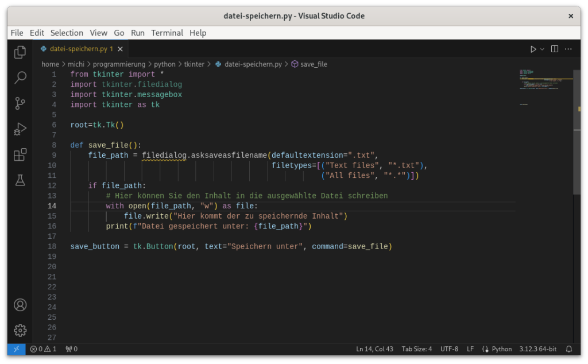Select the 3.12.3 64-bit interpreter
The image size is (588, 364).
click(x=537, y=349)
